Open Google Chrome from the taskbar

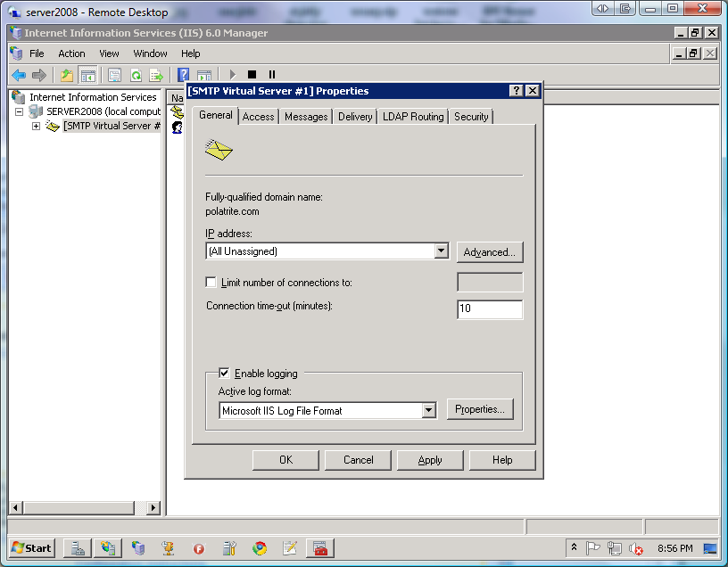260,548
